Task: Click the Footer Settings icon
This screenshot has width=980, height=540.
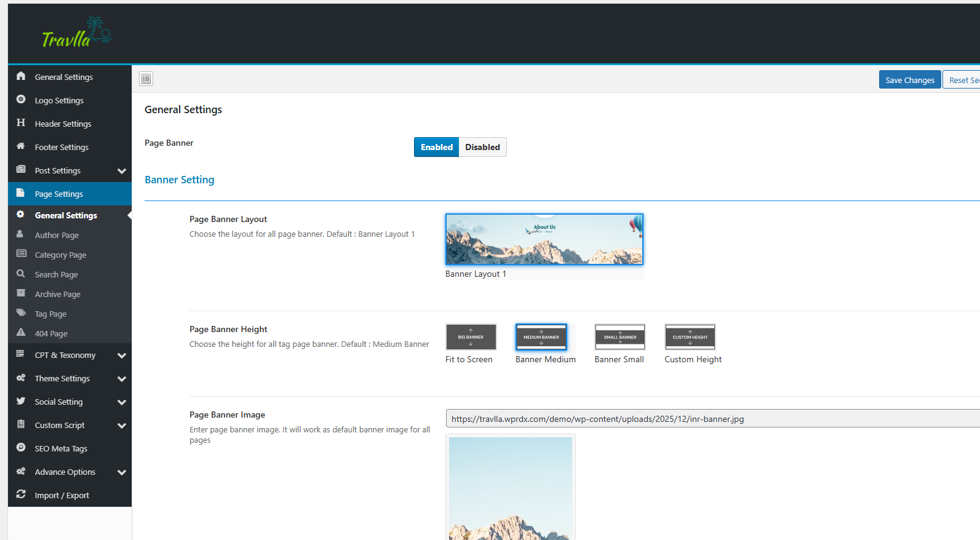Action: pos(21,146)
